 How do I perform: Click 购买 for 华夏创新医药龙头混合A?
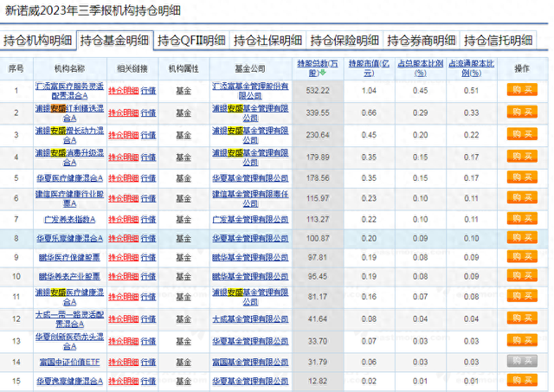pyautogui.click(x=522, y=340)
